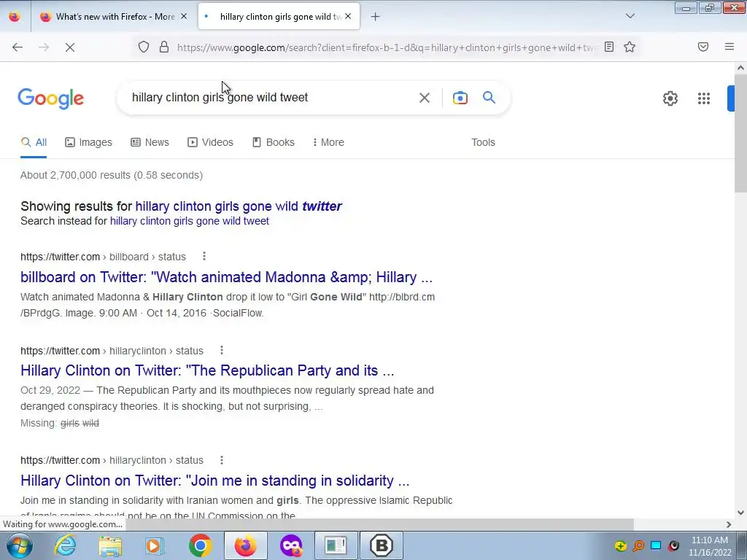Expand the More search categories menu
The image size is (747, 560).
pos(328,142)
